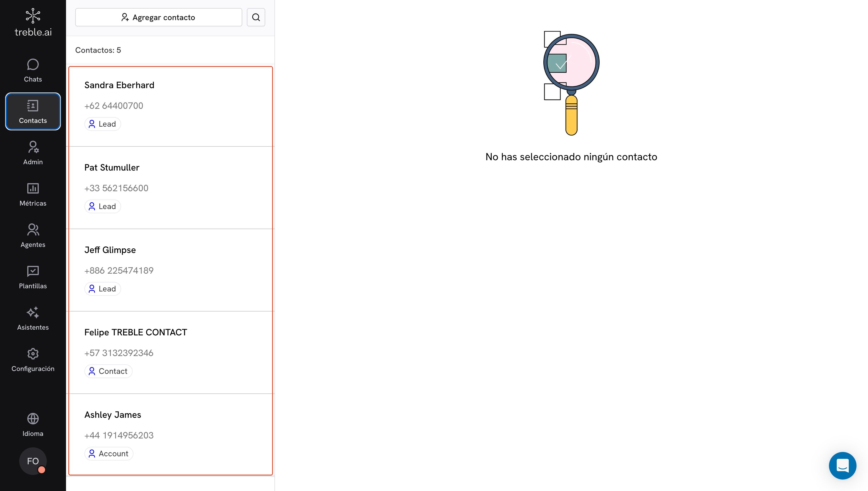Select contact Pat Stumuller

(170, 188)
